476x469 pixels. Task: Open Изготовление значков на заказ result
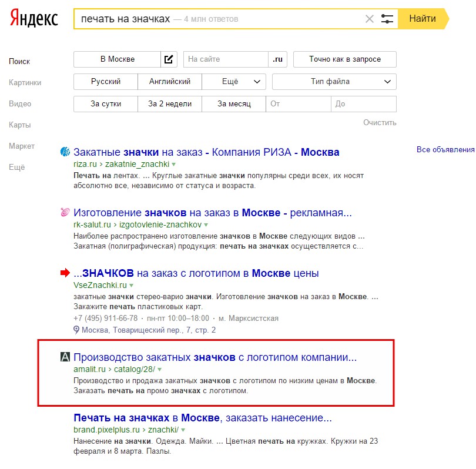tap(213, 213)
